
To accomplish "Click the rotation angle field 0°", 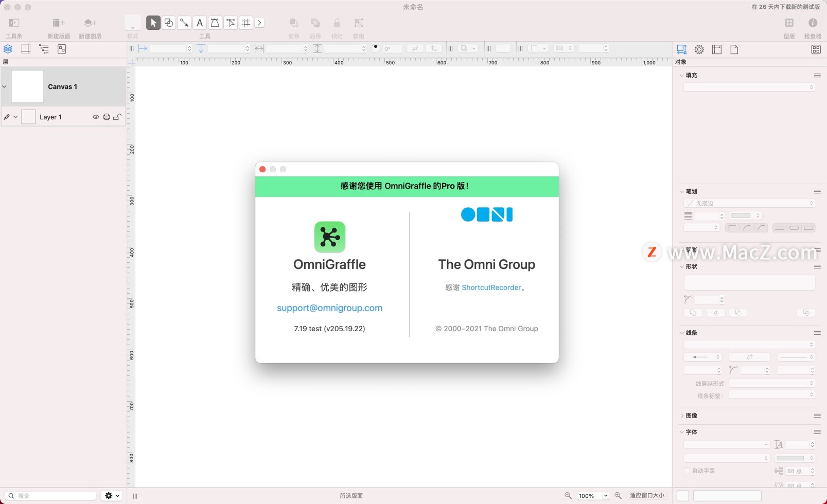I will [392, 48].
